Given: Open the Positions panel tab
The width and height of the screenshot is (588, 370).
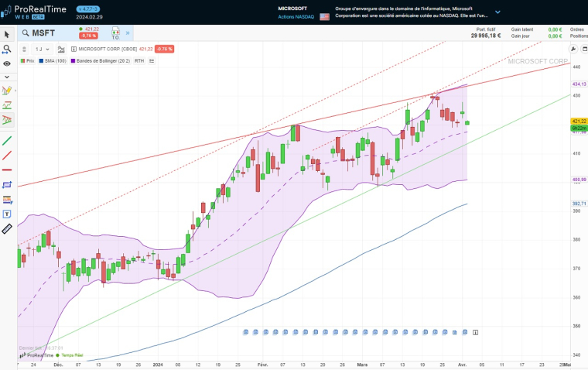Looking at the screenshot, I should pos(577,36).
